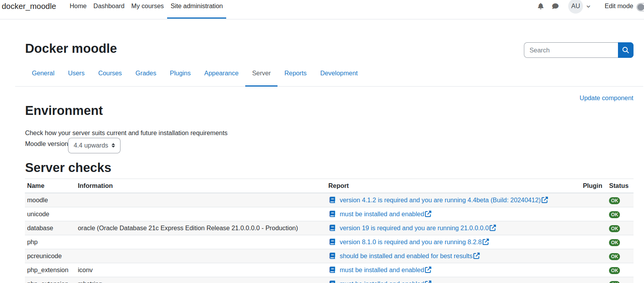Viewport: 644px width, 283px height.
Task: Switch to the Users tab
Action: (x=76, y=73)
